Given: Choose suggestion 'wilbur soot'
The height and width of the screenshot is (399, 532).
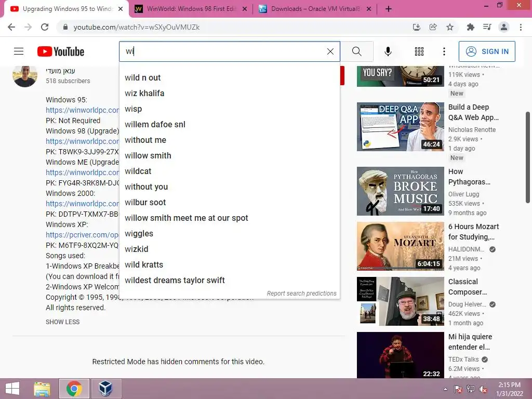Looking at the screenshot, I should pos(229,203).
